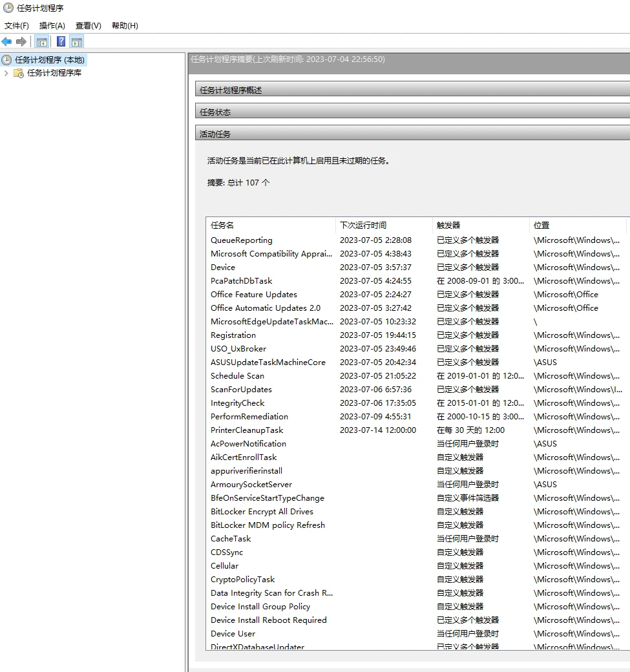Expand the 任务状态 section header
Image resolution: width=630 pixels, height=672 pixels.
412,112
